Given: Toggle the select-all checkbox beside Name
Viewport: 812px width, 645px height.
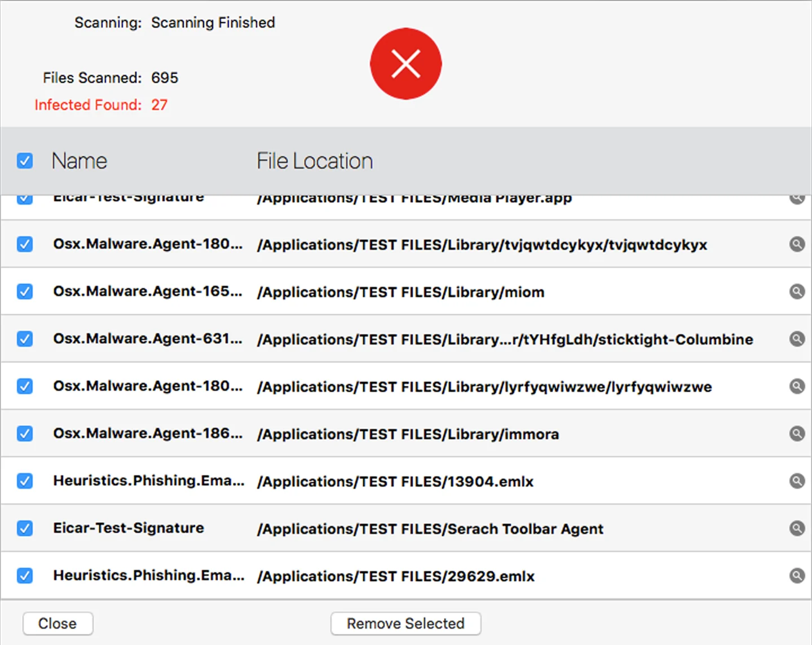Looking at the screenshot, I should [25, 161].
